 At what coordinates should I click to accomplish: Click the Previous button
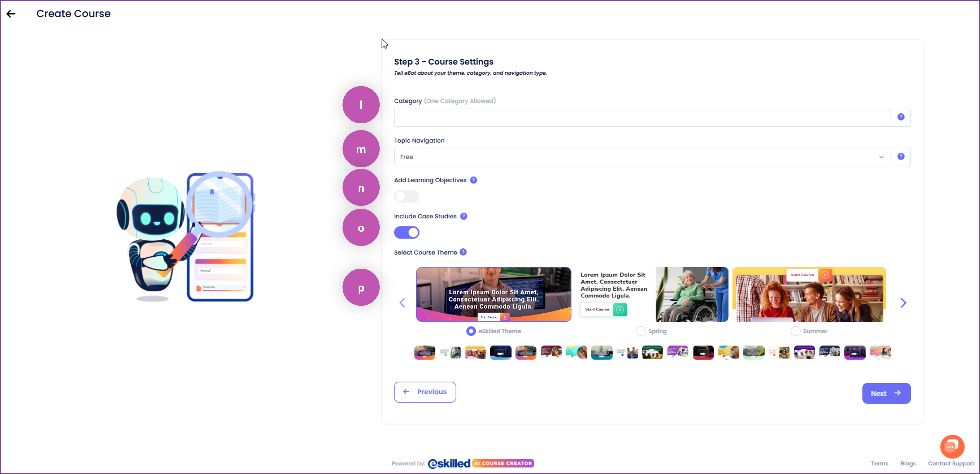point(425,392)
